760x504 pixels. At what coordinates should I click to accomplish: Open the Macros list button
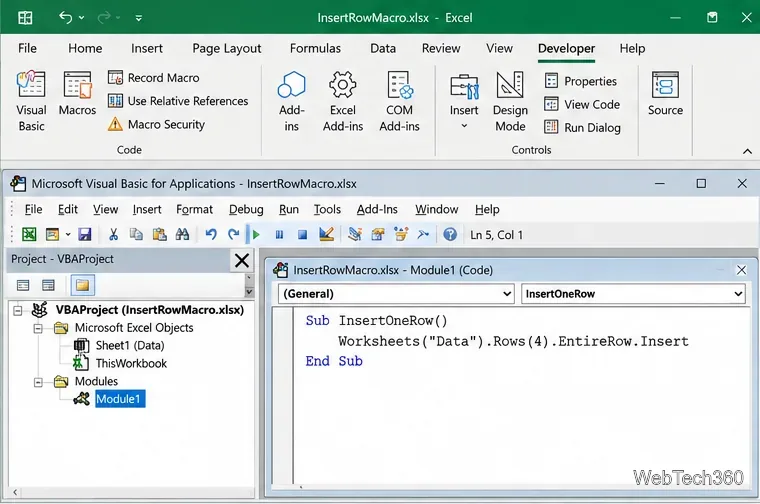[77, 93]
